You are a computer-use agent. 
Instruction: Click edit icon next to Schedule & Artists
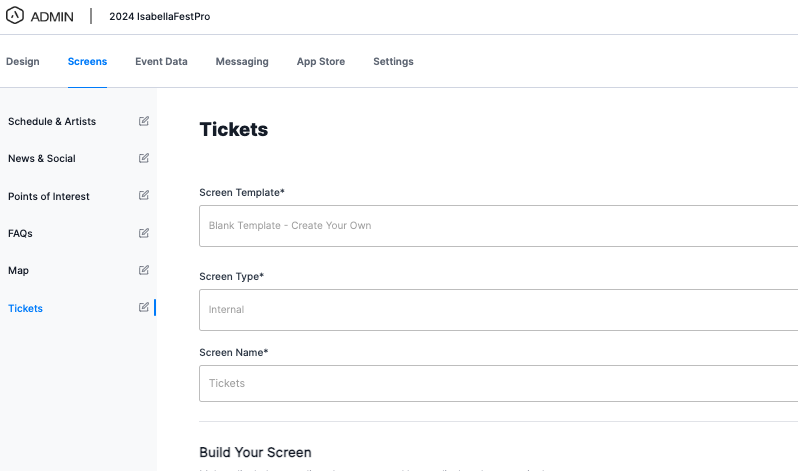pos(144,121)
